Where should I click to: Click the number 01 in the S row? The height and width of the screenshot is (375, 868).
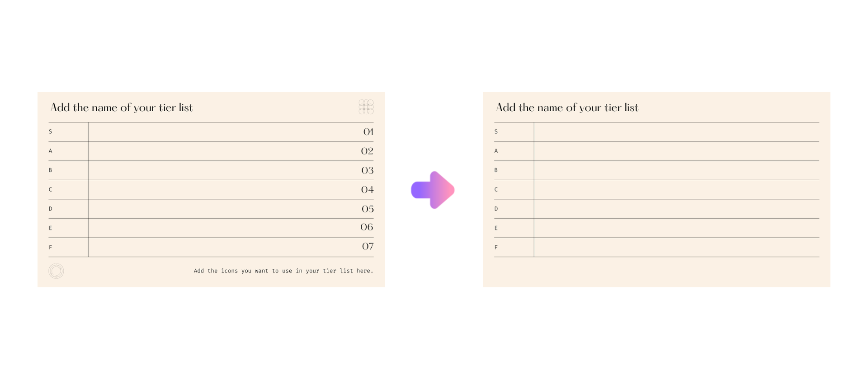click(x=368, y=132)
